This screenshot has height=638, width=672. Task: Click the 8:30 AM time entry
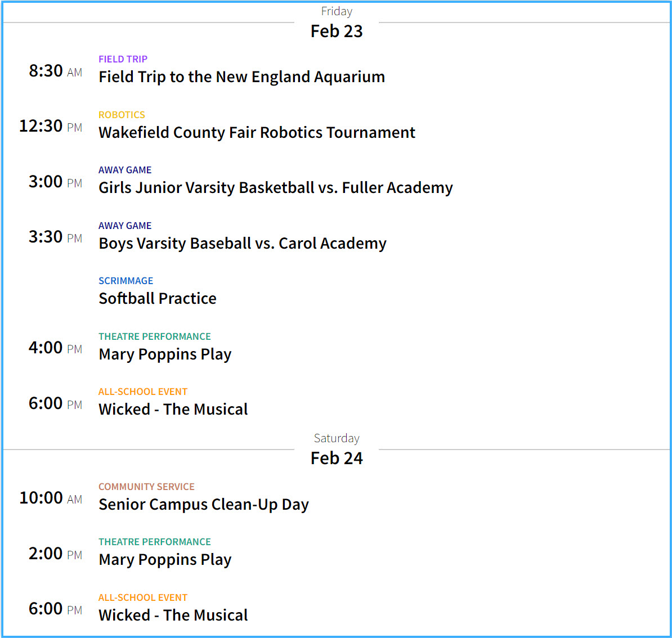tap(55, 71)
